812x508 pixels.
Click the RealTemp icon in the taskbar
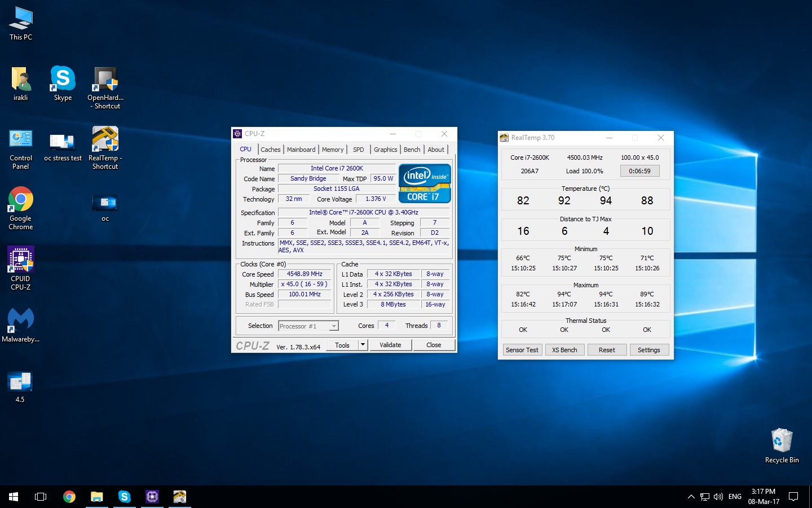[x=179, y=497]
